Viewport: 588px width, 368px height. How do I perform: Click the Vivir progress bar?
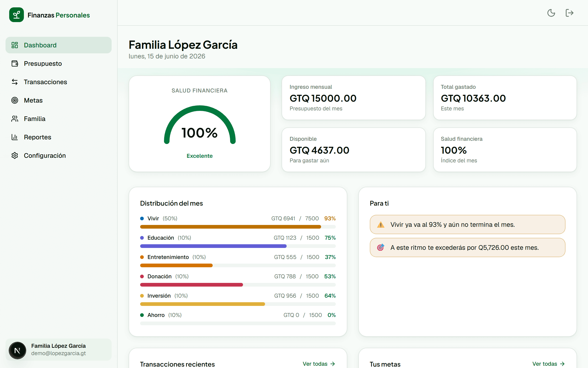(238, 227)
